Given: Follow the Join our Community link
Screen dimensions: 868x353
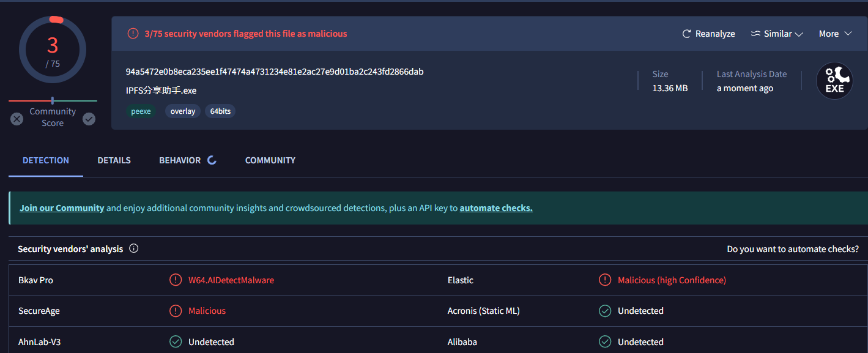Looking at the screenshot, I should coord(61,207).
